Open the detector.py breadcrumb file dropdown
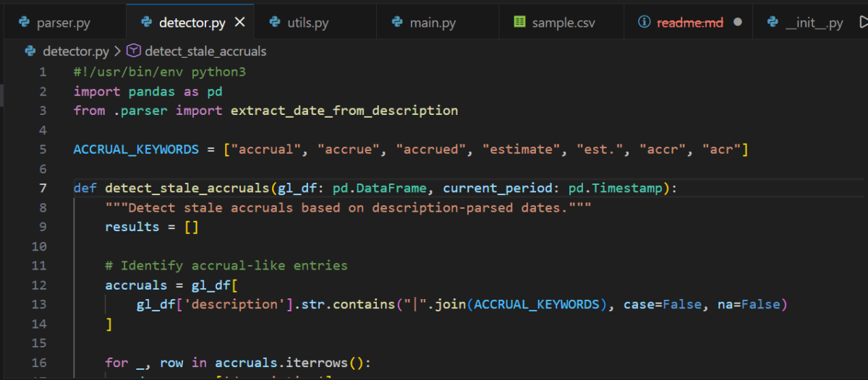The width and height of the screenshot is (868, 380). point(76,51)
